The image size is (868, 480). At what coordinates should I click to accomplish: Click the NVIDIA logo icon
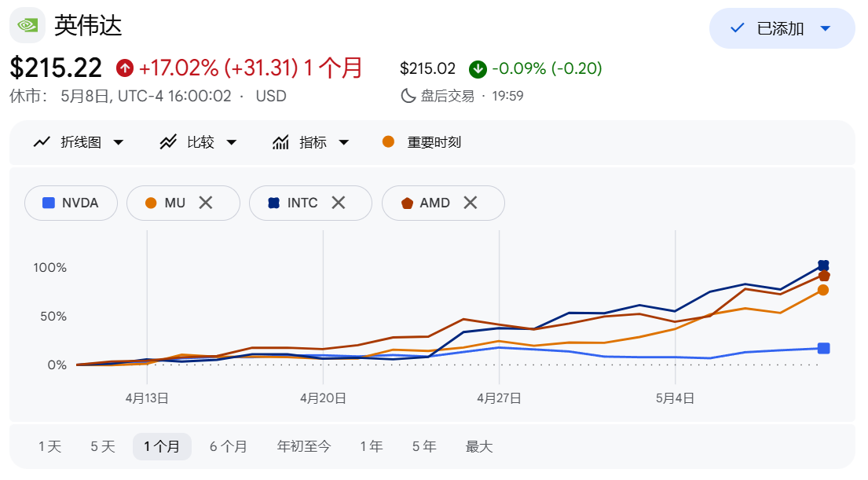(27, 25)
